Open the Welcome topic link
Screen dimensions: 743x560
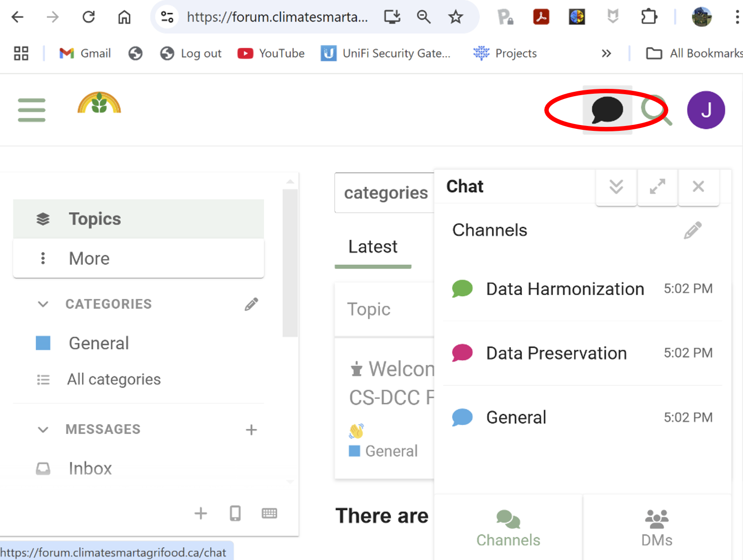(x=392, y=383)
